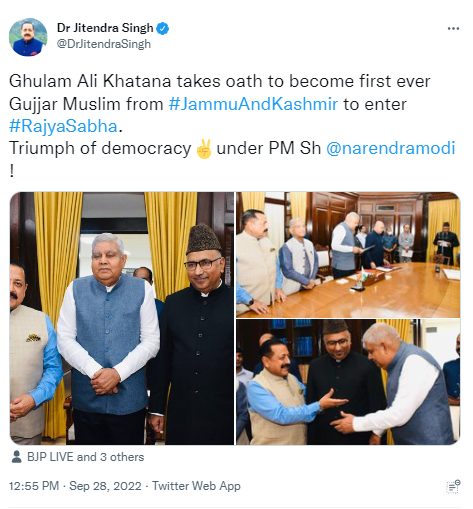Visit the @narendramodi mention
Viewport: 473px width, 509px height.
(390, 148)
